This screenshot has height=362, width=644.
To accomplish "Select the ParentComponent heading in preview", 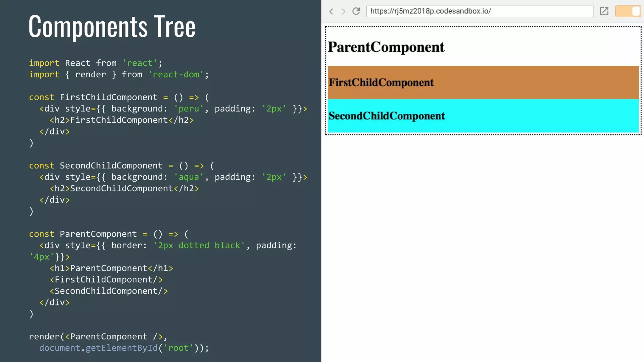I will click(x=386, y=47).
